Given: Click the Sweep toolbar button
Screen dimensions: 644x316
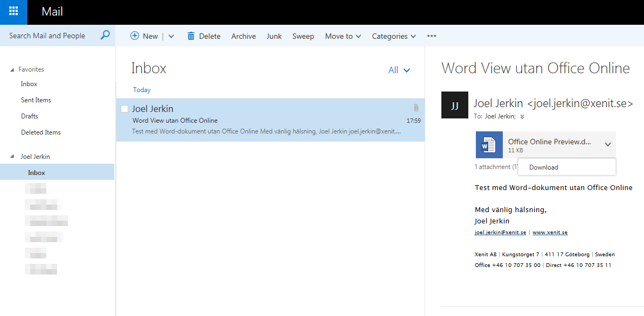Looking at the screenshot, I should [303, 36].
